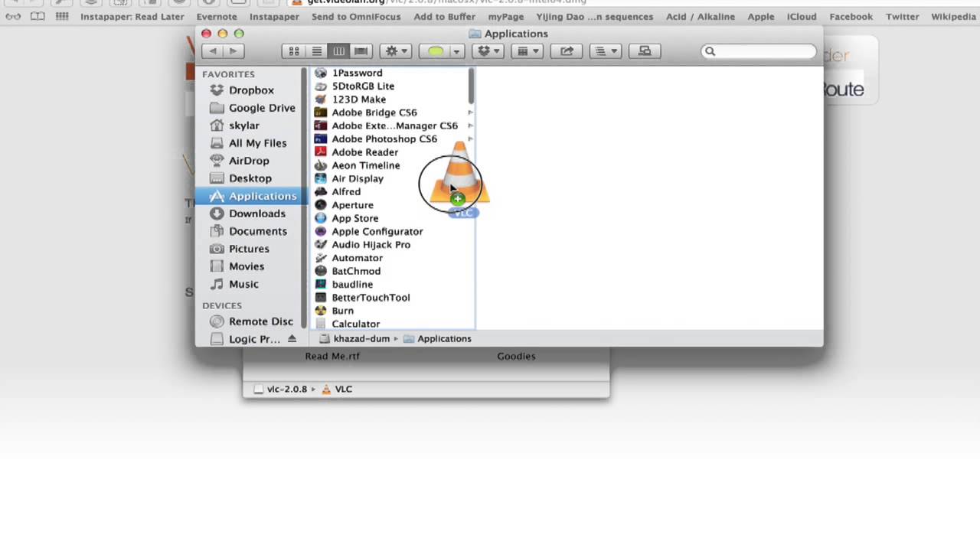Switch Finder to list view
Screen dimensions: 980x551
[316, 51]
